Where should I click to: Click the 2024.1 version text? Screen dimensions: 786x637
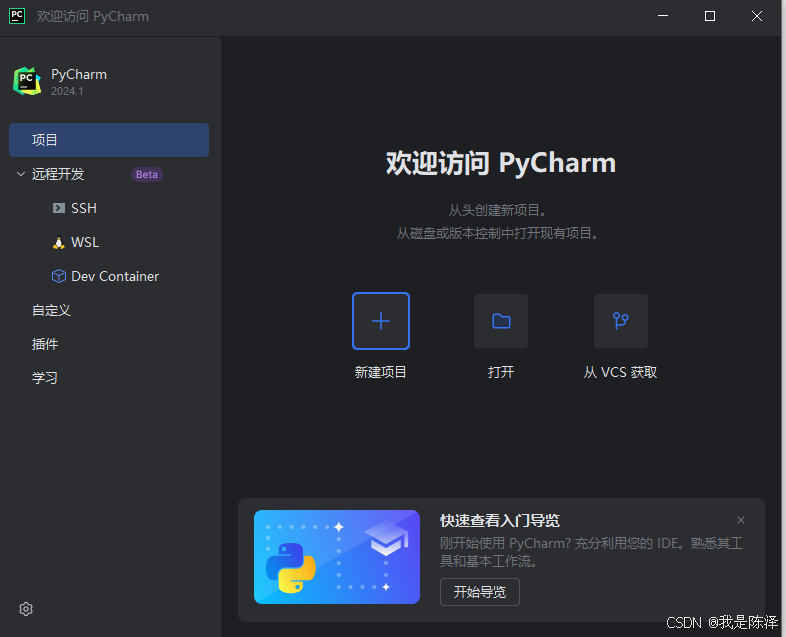click(x=67, y=91)
